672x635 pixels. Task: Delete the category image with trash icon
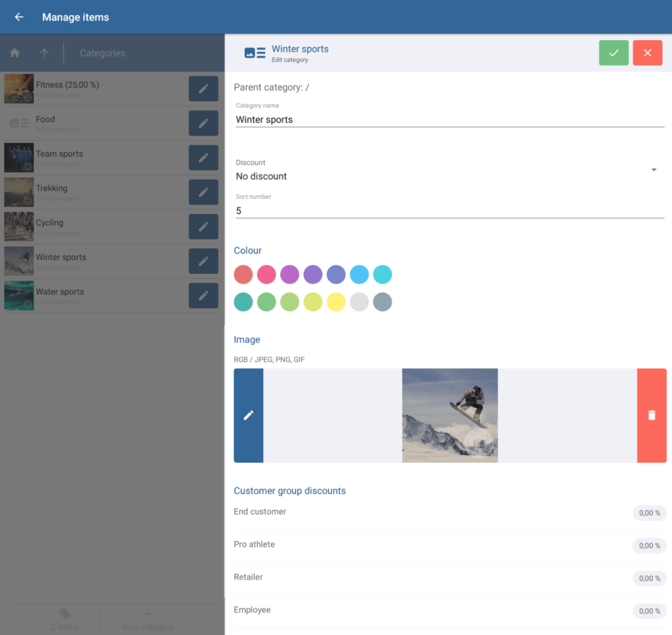(x=652, y=415)
